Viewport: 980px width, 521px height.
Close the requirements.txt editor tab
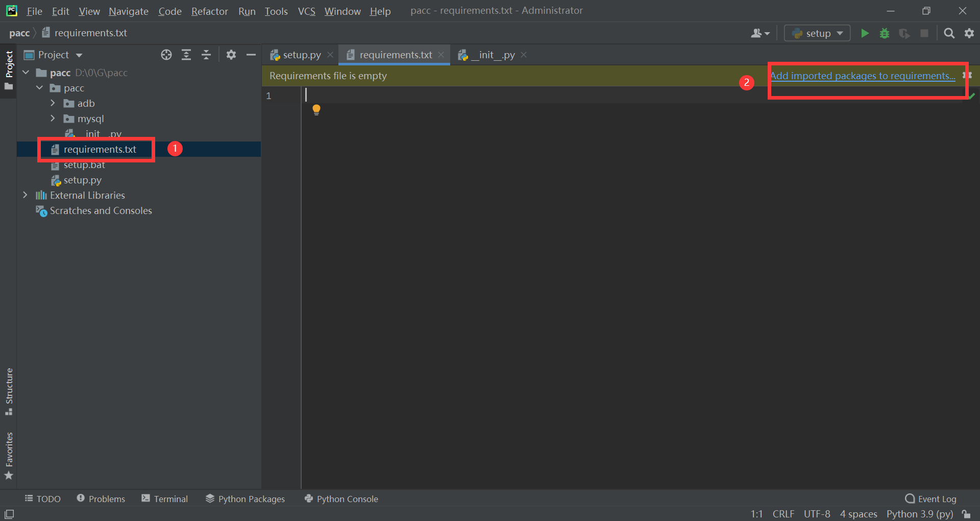point(441,55)
